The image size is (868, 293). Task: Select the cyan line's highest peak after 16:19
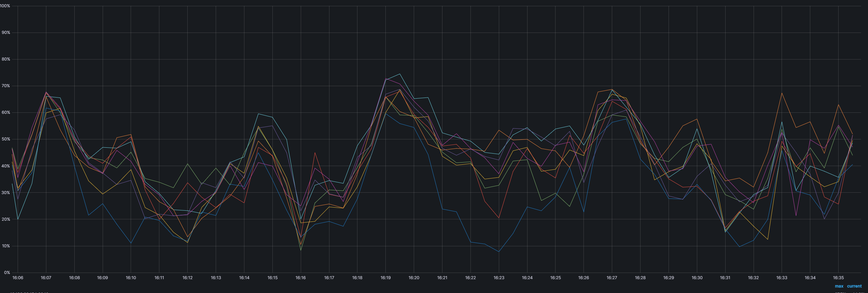tap(400, 74)
